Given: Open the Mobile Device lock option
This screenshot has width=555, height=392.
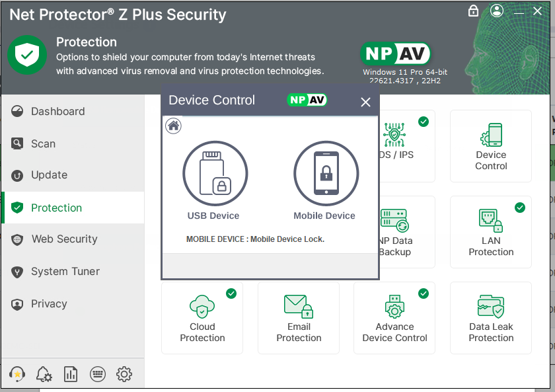Looking at the screenshot, I should click(325, 174).
